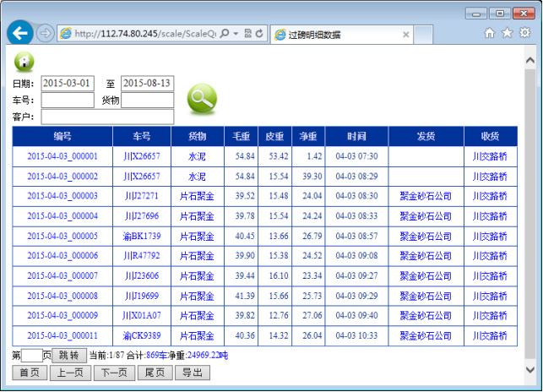Click the 导出 export button
543x392 pixels.
point(193,373)
